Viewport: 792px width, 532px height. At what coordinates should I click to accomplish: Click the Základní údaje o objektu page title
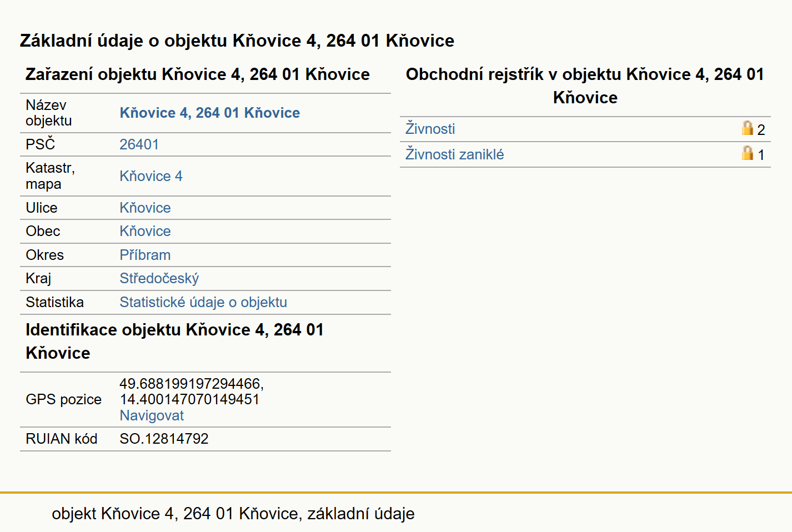point(237,41)
